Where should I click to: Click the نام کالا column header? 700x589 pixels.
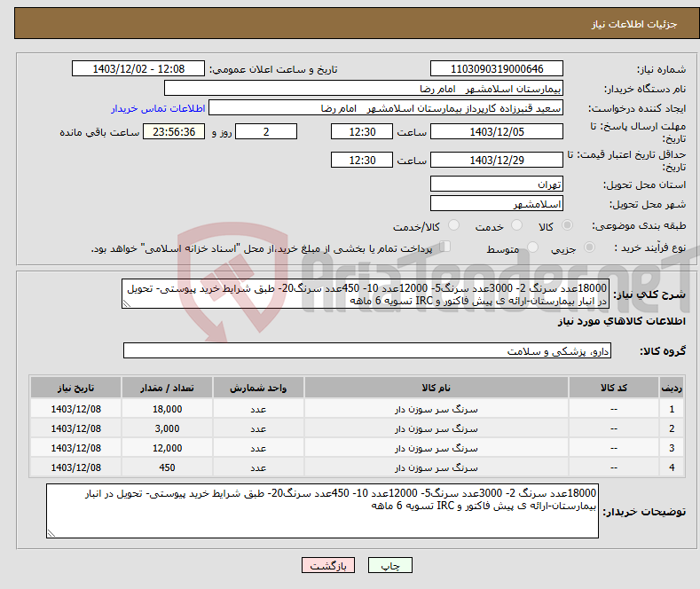click(437, 388)
